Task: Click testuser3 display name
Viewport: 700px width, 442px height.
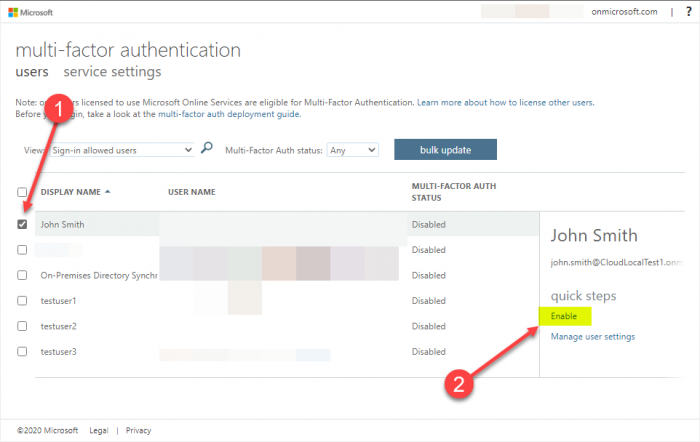Action: pos(58,351)
